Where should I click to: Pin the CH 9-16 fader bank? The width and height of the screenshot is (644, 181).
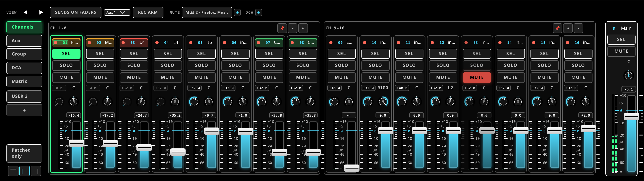(x=557, y=28)
